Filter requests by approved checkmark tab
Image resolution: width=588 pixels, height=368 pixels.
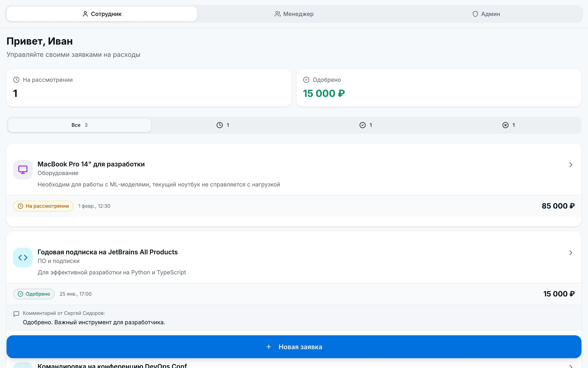pos(365,125)
